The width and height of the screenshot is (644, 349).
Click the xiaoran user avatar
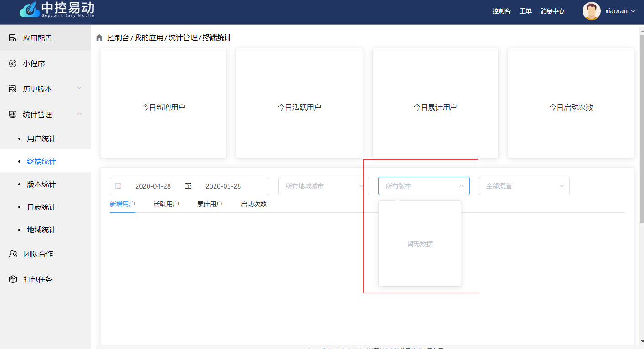(591, 11)
